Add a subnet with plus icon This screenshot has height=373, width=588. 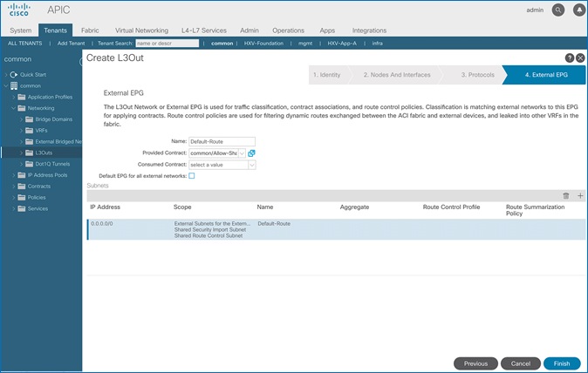[x=580, y=195]
